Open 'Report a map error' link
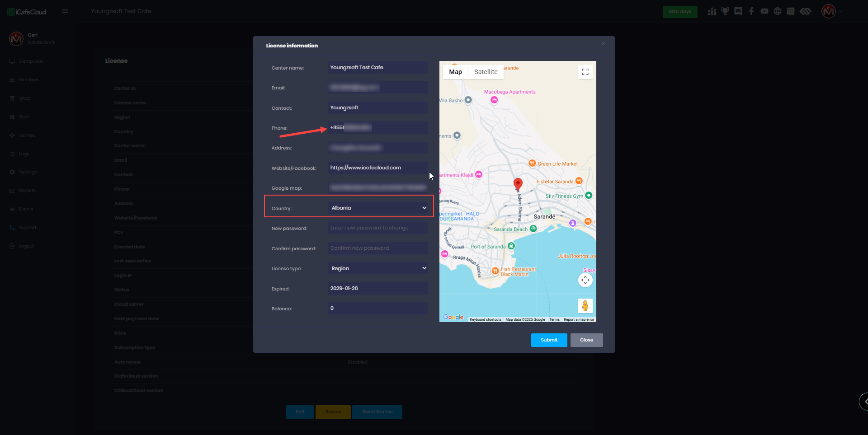 point(579,319)
